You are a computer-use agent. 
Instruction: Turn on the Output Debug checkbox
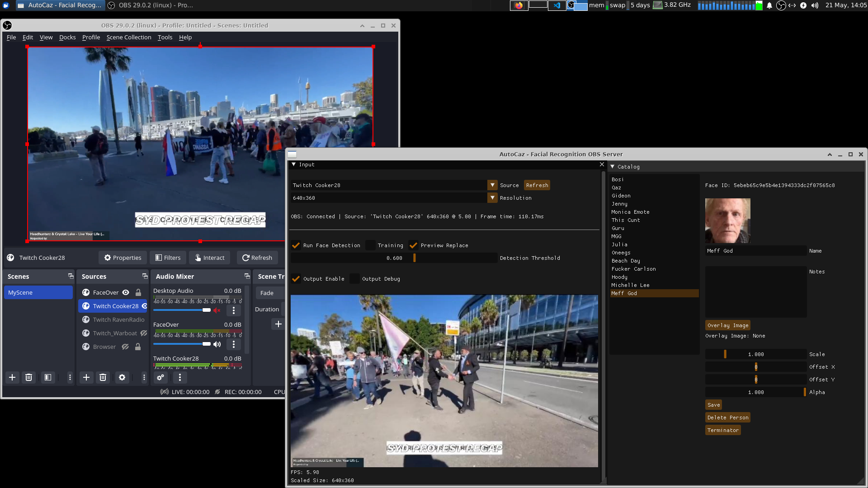tap(355, 279)
